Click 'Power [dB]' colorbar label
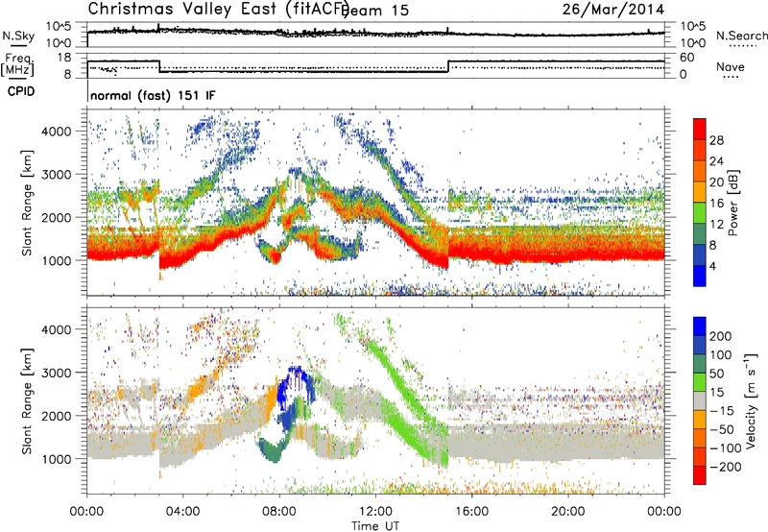This screenshot has width=768, height=532. (x=733, y=203)
